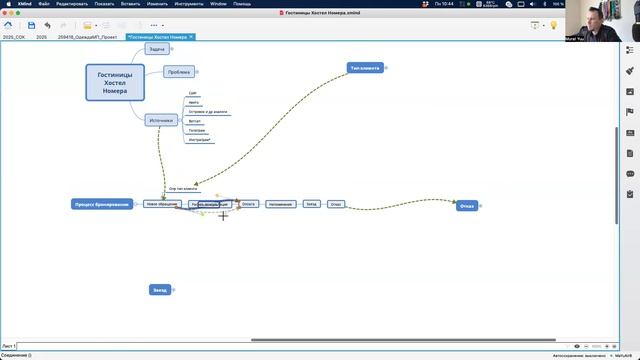This screenshot has width=640, height=360.
Task: Select the Задачи topic node
Action: [157, 49]
